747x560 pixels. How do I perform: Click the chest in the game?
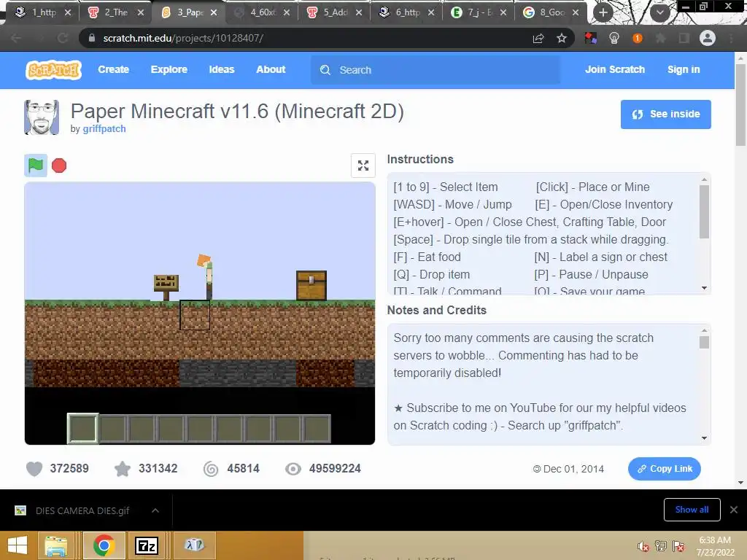coord(311,285)
